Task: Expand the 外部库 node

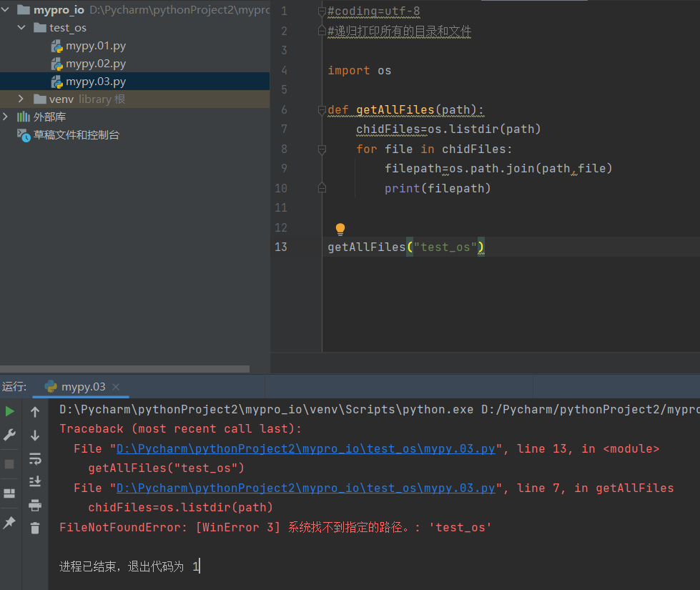Action: [x=5, y=117]
